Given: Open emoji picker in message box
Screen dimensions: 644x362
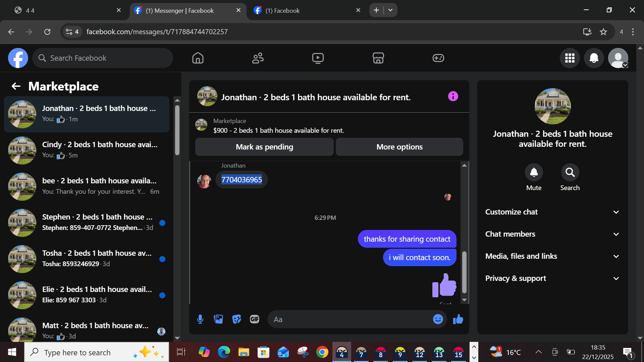Looking at the screenshot, I should click(x=438, y=319).
